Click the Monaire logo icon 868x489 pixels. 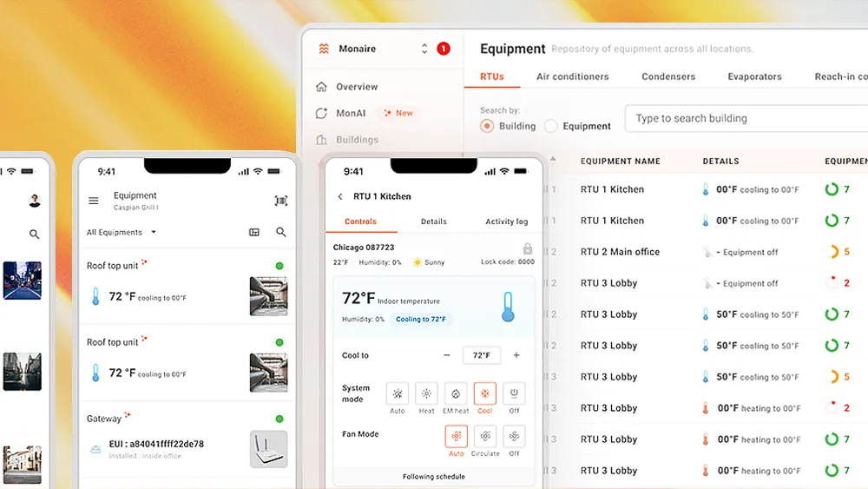(324, 49)
